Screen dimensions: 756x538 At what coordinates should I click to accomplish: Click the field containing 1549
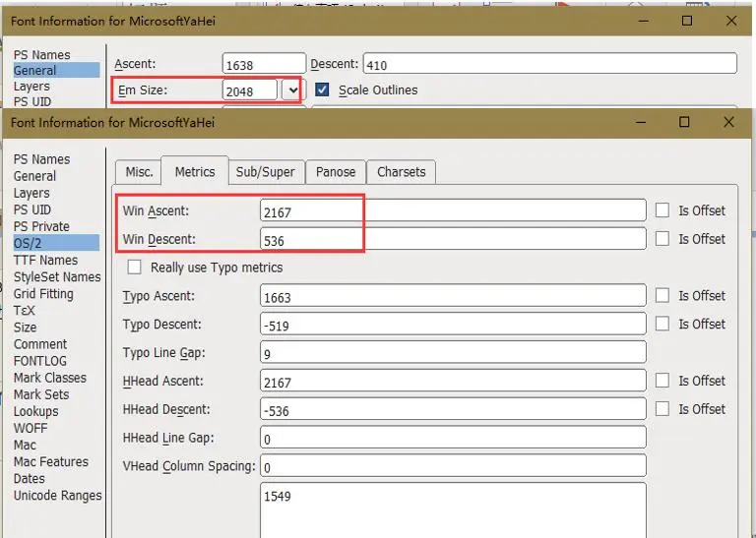[x=453, y=510]
